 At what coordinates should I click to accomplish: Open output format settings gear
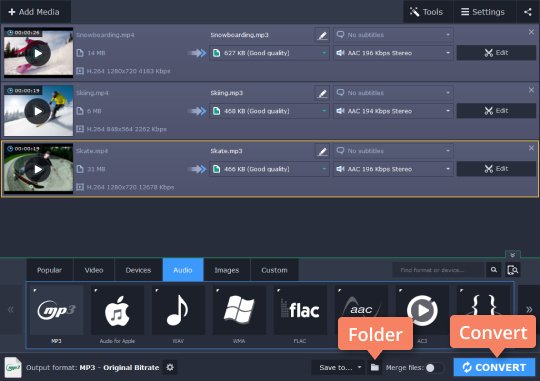click(170, 367)
